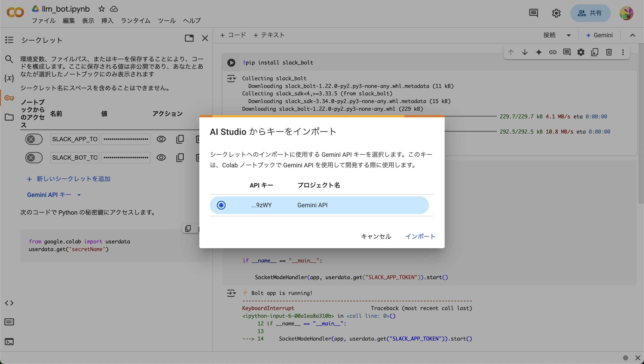Open the table of contents sidebar icon

coord(9,40)
